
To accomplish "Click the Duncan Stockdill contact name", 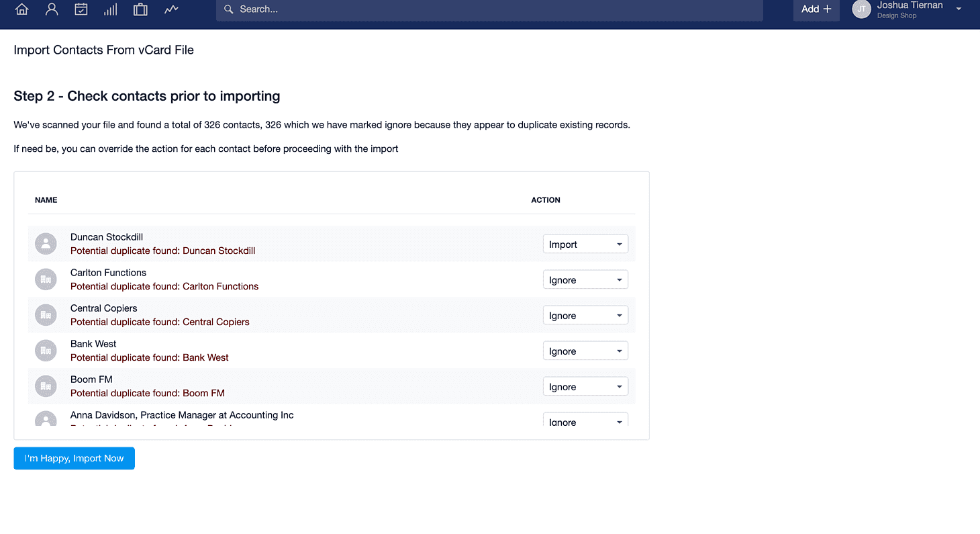I will (107, 237).
